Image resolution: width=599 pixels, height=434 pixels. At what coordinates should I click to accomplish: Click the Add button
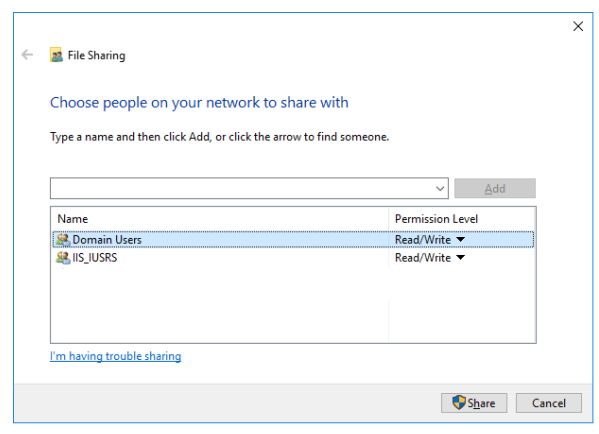(495, 188)
